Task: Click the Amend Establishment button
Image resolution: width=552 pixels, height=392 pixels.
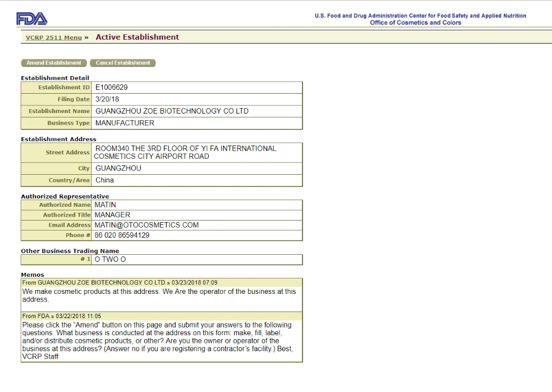Action: 54,63
